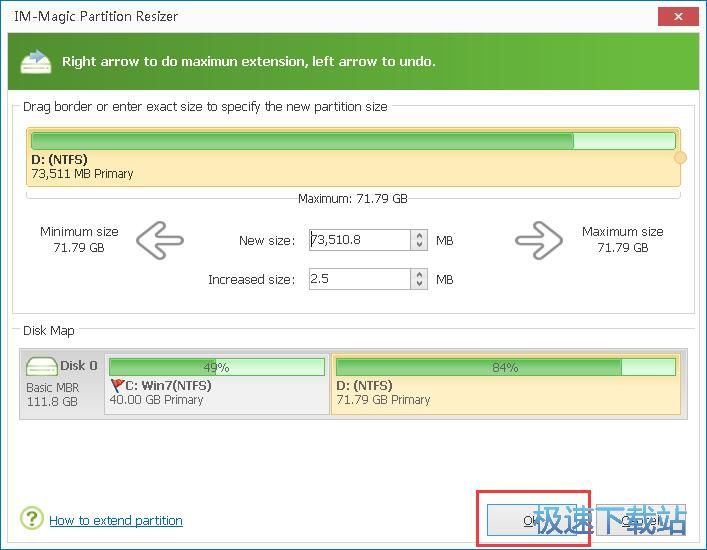Image resolution: width=707 pixels, height=550 pixels.
Task: Click the "Basic MBR 111.8 GB" disk info
Action: (x=52, y=394)
